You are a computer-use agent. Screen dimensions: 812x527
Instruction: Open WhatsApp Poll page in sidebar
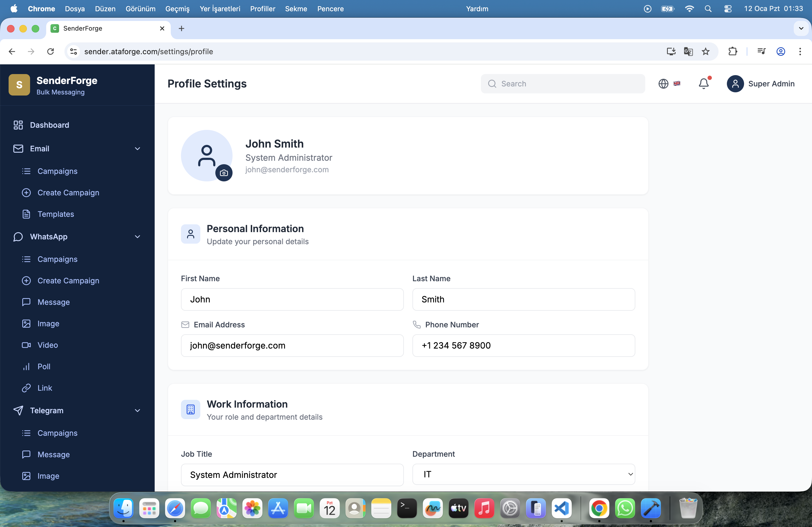(x=44, y=367)
